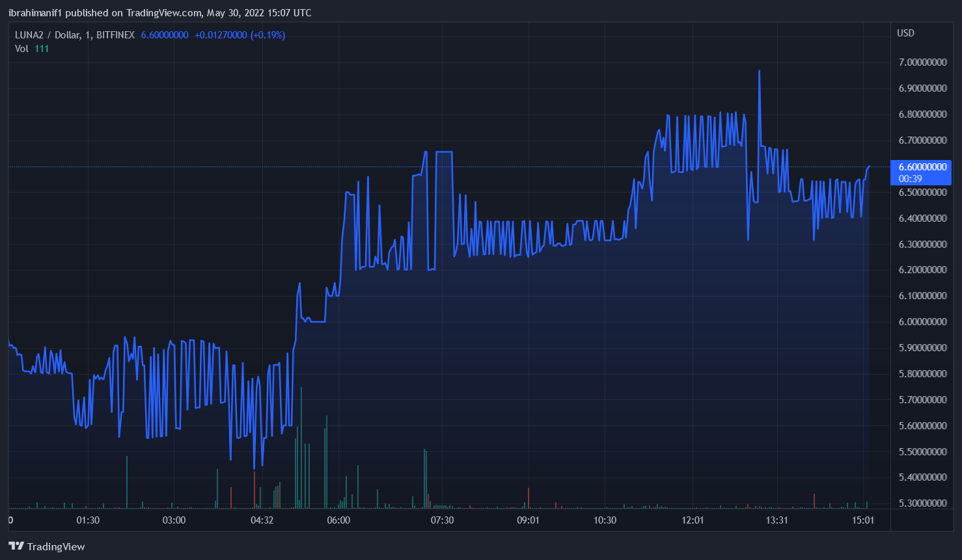Click the BITFINEX exchange label
This screenshot has height=560, width=962.
pos(115,35)
